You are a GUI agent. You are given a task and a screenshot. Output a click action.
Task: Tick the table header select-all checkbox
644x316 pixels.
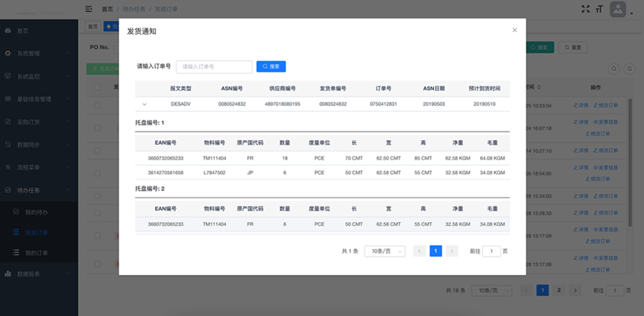(x=98, y=87)
